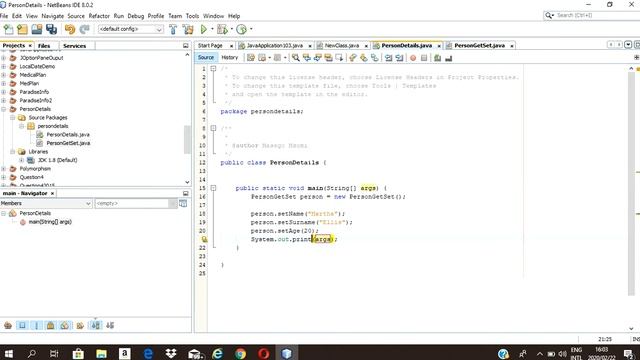This screenshot has width=640, height=360.
Task: Expand the Polymorphism project node
Action: 4,169
